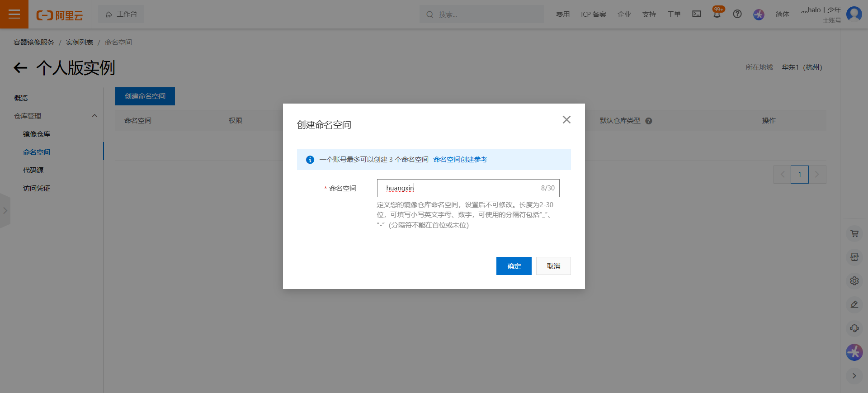Expand the right sidebar chevron arrow
The width and height of the screenshot is (868, 393).
coord(854,376)
